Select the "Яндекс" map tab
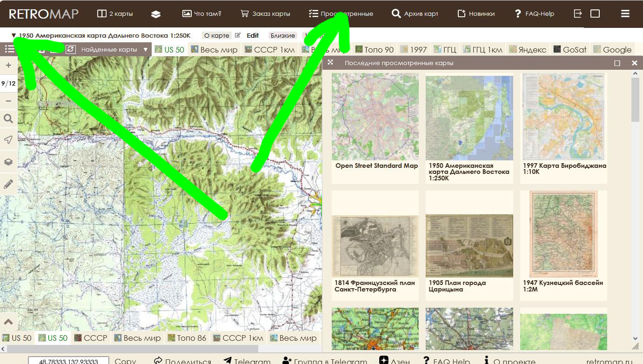 click(528, 50)
